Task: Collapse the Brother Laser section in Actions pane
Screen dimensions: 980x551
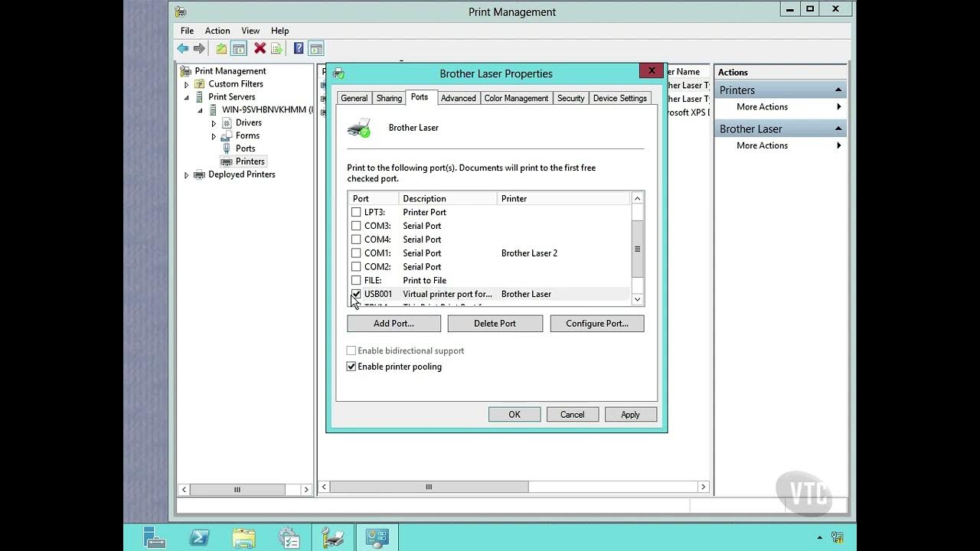Action: (838, 129)
